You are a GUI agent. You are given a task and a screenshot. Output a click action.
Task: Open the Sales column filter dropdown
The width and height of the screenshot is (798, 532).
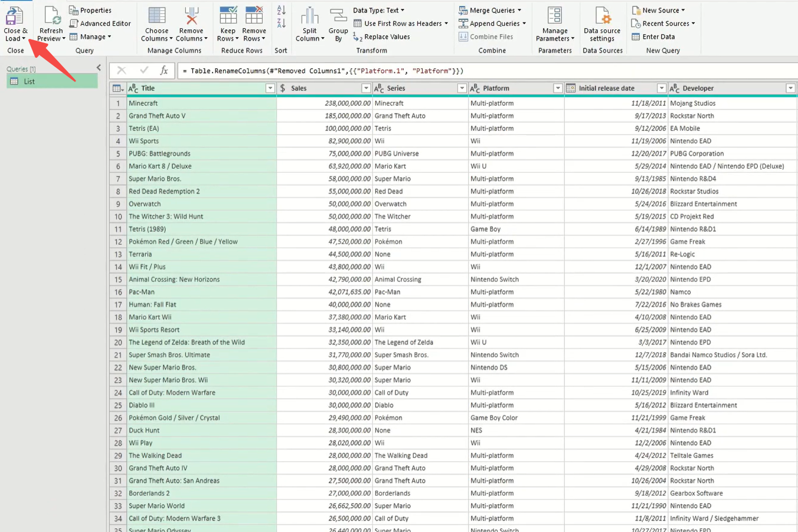tap(366, 88)
